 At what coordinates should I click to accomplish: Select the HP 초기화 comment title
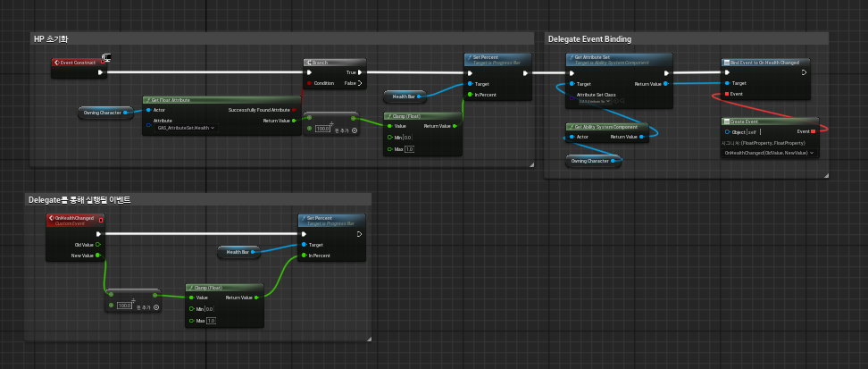pyautogui.click(x=51, y=38)
